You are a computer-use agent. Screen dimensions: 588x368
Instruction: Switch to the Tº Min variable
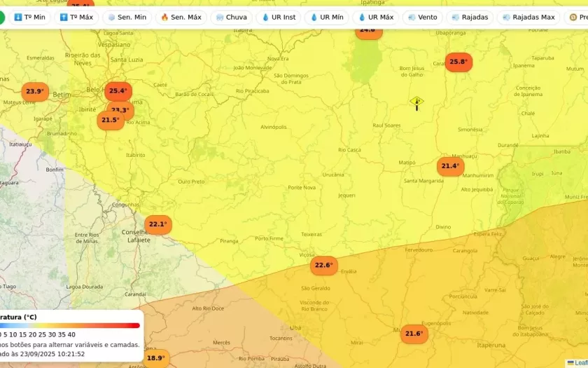pyautogui.click(x=29, y=18)
